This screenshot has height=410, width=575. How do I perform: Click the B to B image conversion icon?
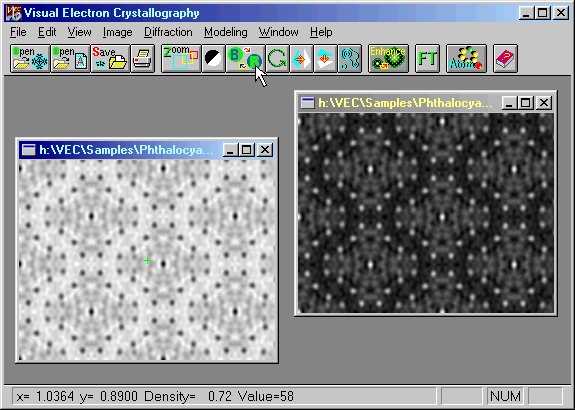pos(245,59)
